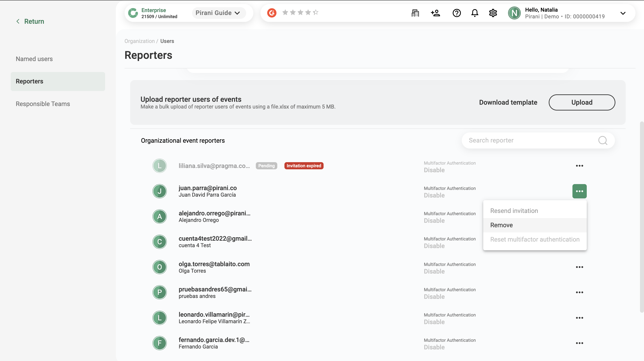Click Users breadcrumb
The height and width of the screenshot is (361, 644).
coord(167,41)
